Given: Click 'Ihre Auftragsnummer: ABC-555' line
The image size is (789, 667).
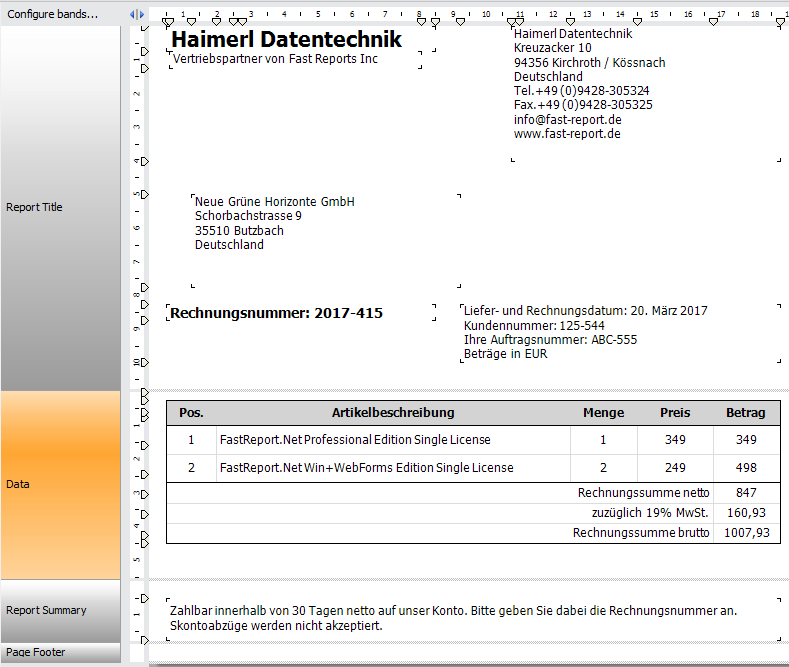Looking at the screenshot, I should 550,340.
